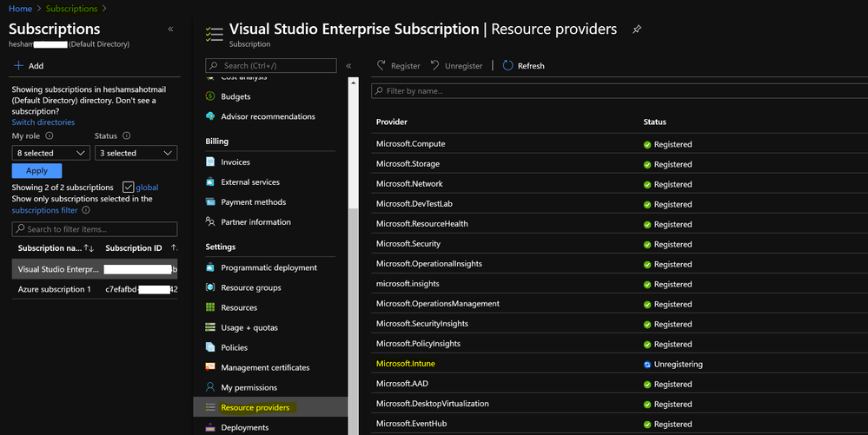Click the External services icon
This screenshot has width=868, height=435.
pos(210,182)
